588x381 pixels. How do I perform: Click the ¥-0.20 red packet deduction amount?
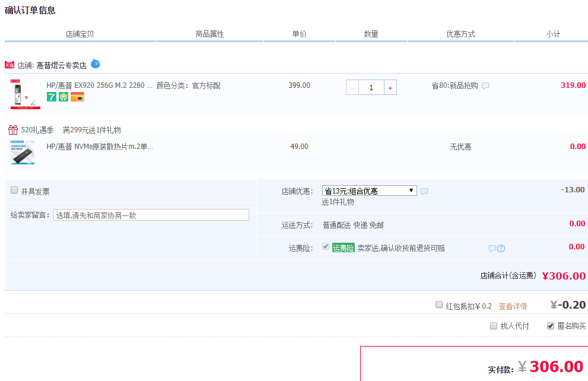568,305
